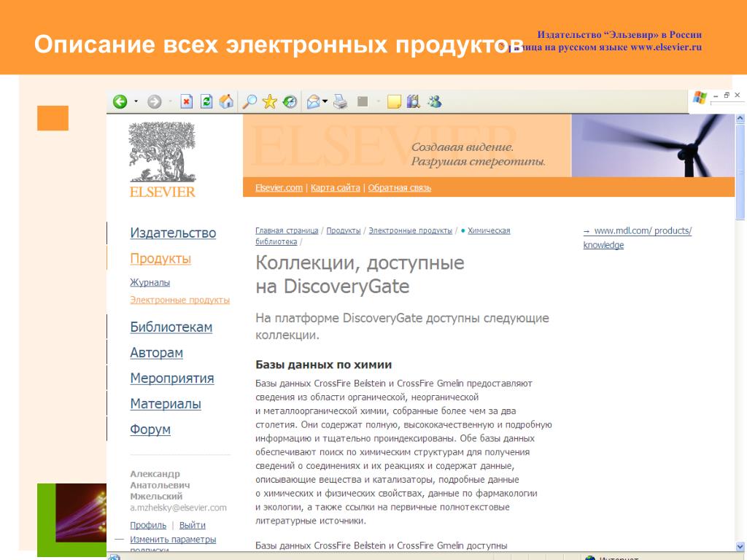Viewport: 747px width, 560px height.
Task: Open Обратная связь link
Action: pos(399,187)
